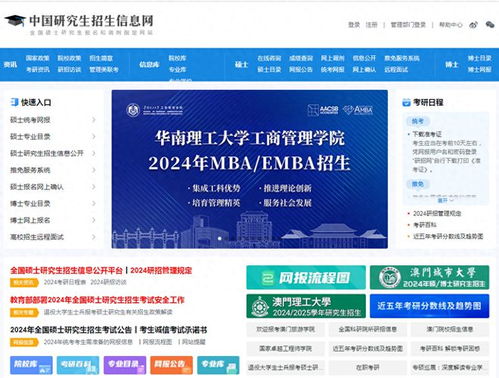Screen dimensions: 499x378
Task: Click the purple 专业目录 tile
Action: pyautogui.click(x=125, y=365)
